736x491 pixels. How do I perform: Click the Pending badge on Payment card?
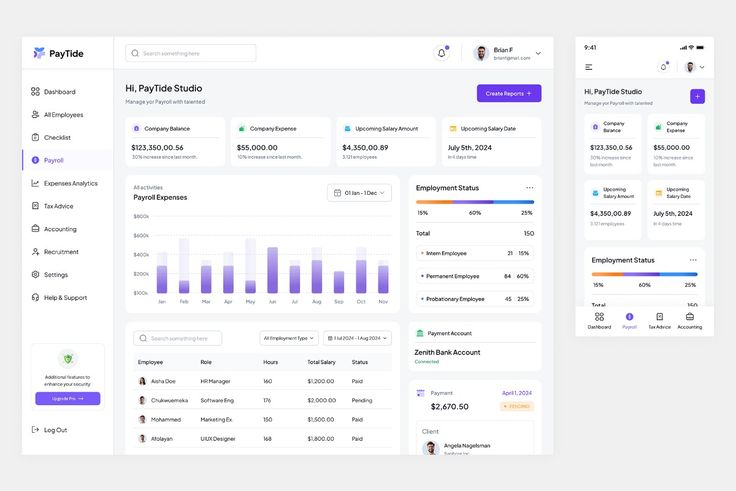pos(517,406)
